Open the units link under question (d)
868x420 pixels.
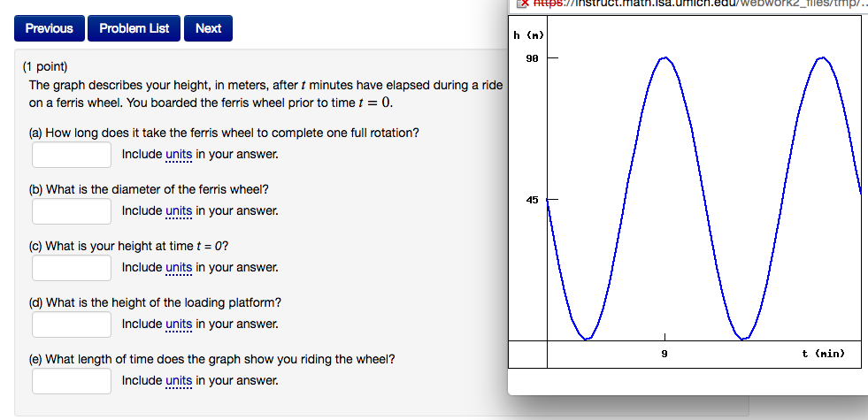[x=179, y=324]
